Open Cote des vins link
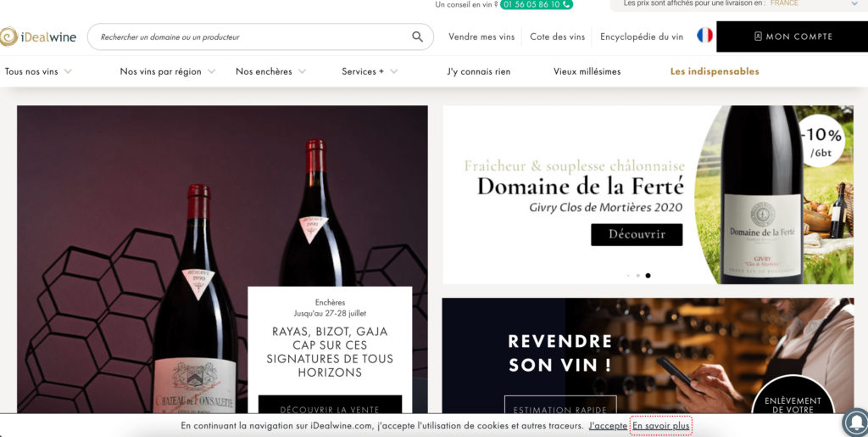Viewport: 868px width, 437px height. tap(557, 37)
